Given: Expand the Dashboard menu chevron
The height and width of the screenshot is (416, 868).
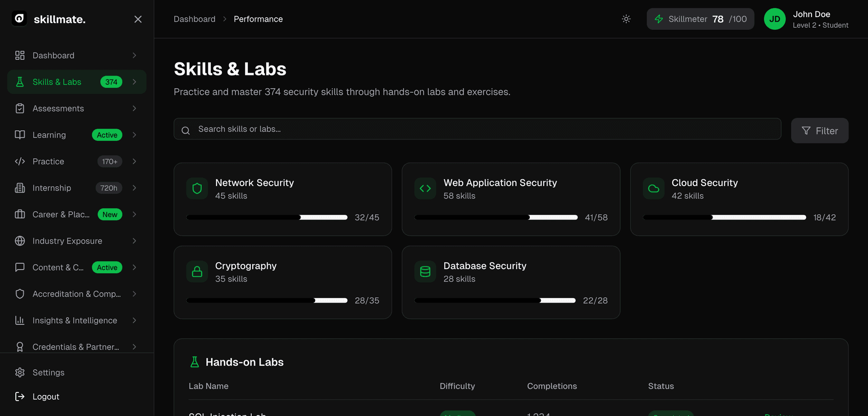Looking at the screenshot, I should pos(134,56).
